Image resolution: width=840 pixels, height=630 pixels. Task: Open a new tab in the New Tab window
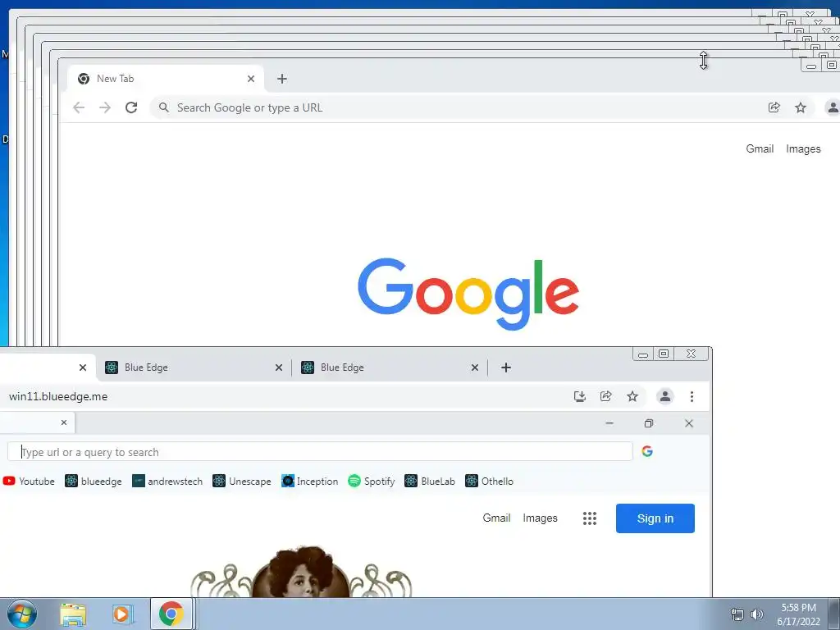[x=282, y=79]
